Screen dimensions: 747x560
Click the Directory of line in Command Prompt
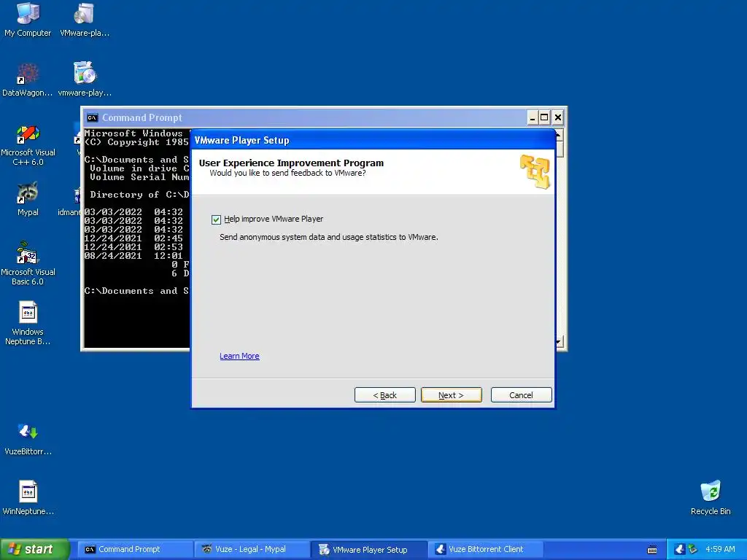coord(139,194)
